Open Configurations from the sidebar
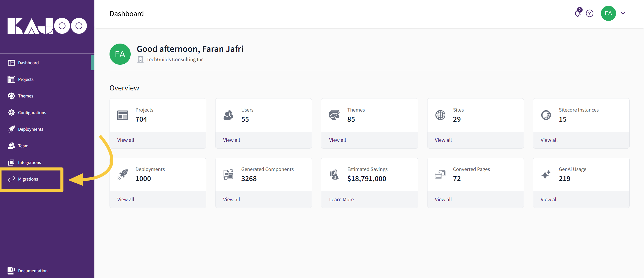This screenshot has height=278, width=644. 32,113
